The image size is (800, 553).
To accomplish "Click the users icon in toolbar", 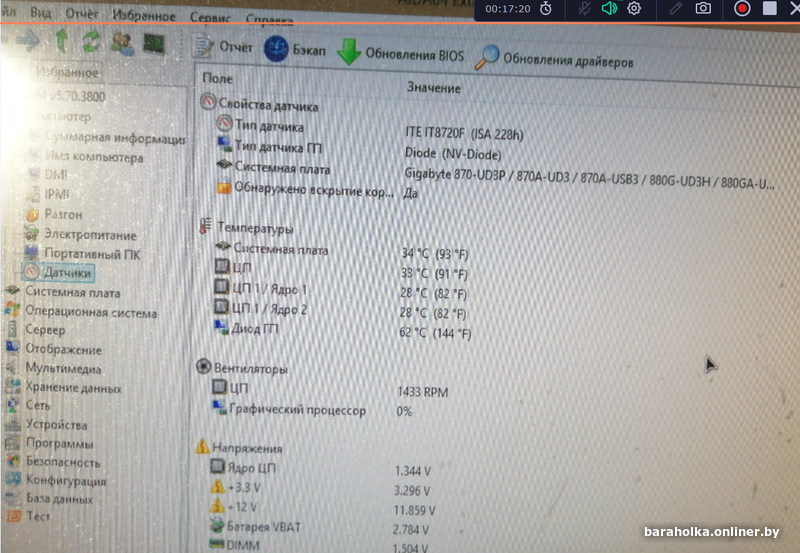I will (x=122, y=43).
